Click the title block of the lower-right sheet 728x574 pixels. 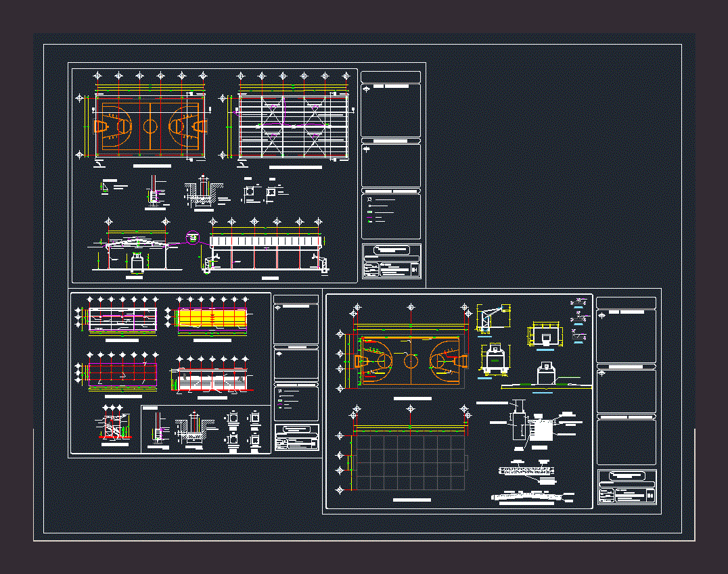click(x=627, y=486)
